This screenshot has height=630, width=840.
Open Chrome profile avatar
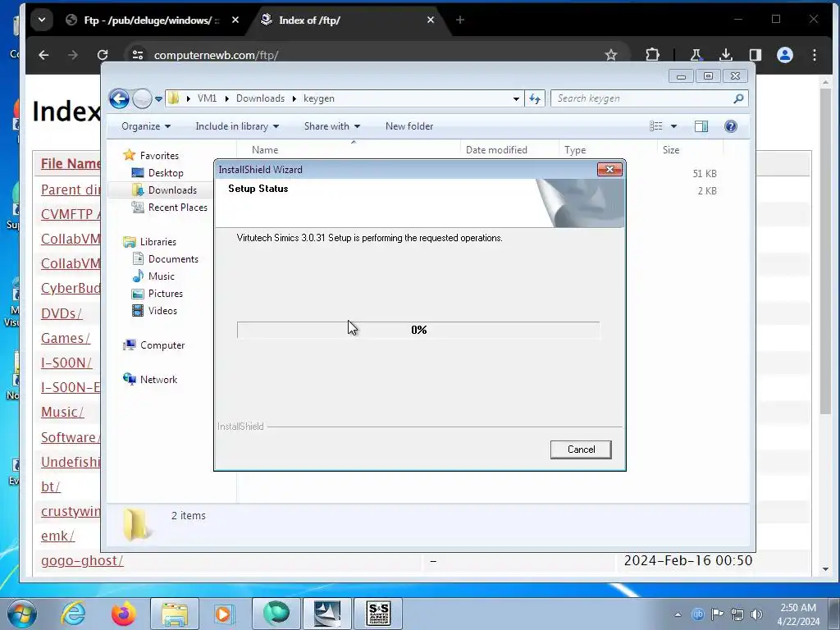(x=785, y=55)
